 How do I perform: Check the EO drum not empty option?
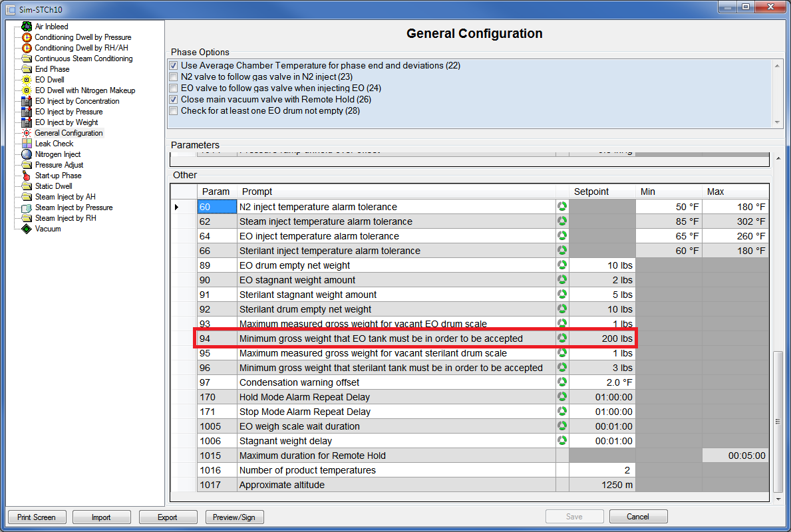(174, 111)
